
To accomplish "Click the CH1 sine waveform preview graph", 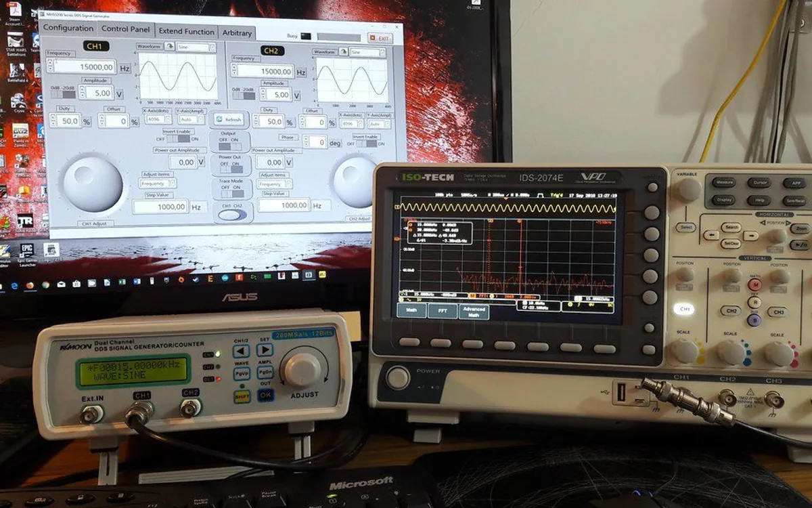I will click(179, 76).
